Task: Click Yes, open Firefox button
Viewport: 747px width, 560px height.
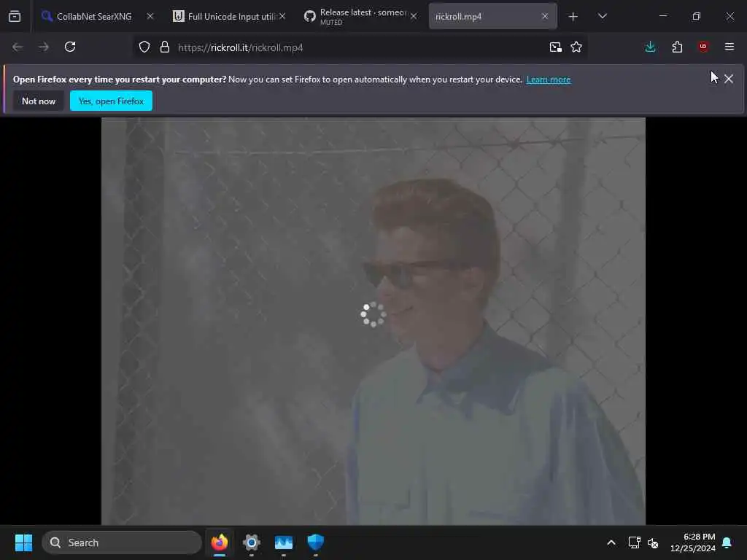Action: click(111, 101)
